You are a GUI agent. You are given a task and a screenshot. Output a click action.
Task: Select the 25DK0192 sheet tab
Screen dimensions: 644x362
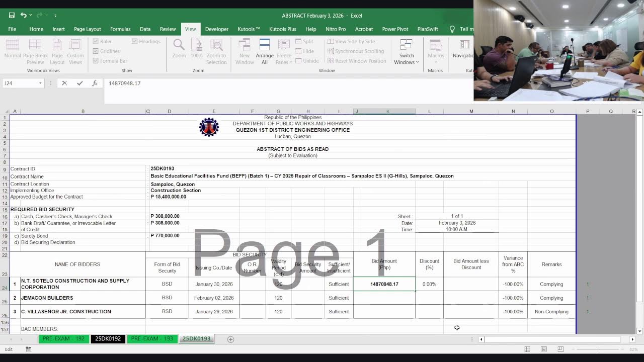pyautogui.click(x=108, y=339)
